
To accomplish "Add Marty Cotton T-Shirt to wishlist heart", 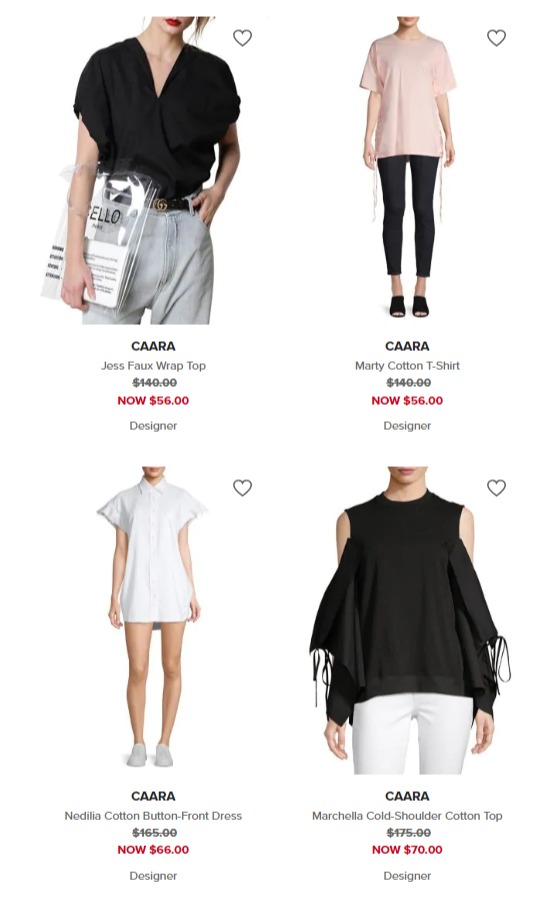I will click(496, 38).
